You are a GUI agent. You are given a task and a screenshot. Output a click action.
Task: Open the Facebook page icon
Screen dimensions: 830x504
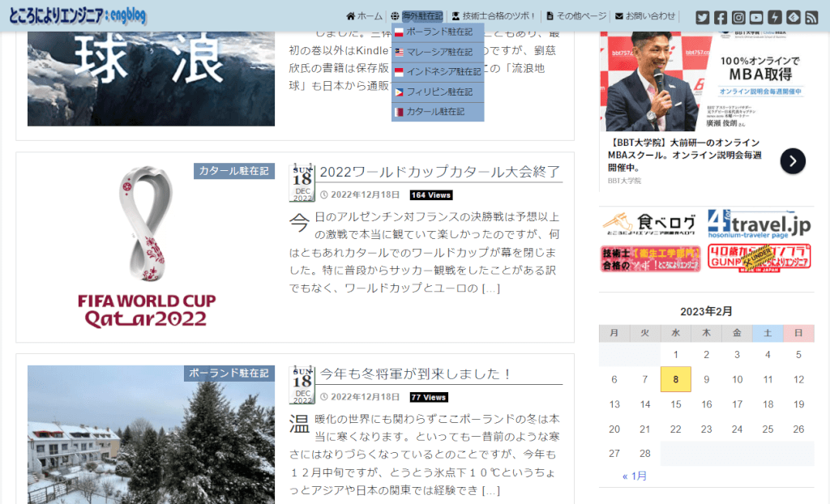tap(721, 18)
